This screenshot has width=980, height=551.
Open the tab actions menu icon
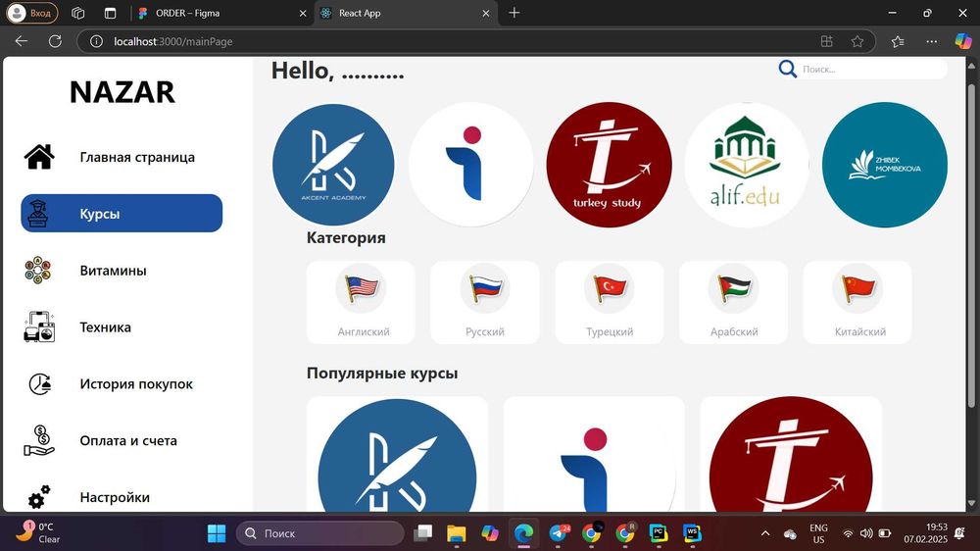(110, 13)
